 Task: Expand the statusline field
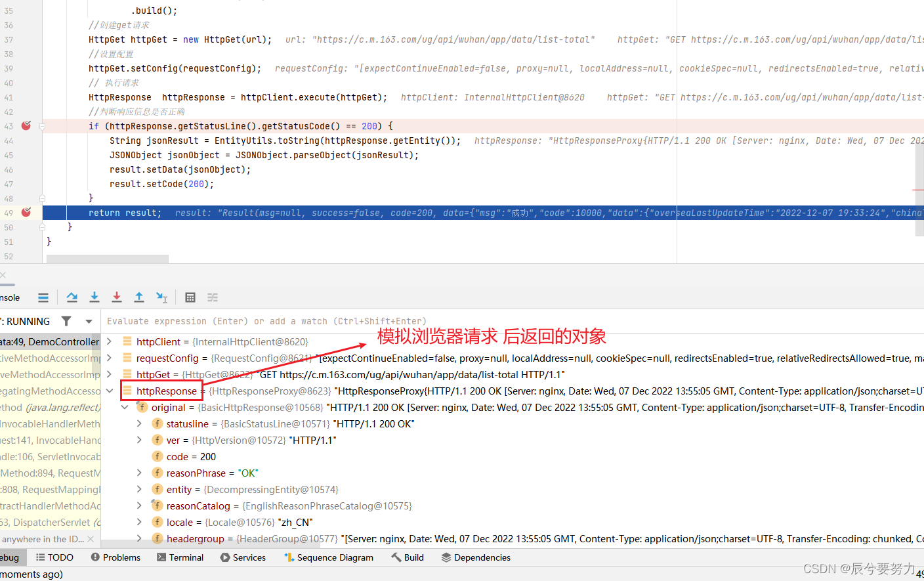point(139,423)
